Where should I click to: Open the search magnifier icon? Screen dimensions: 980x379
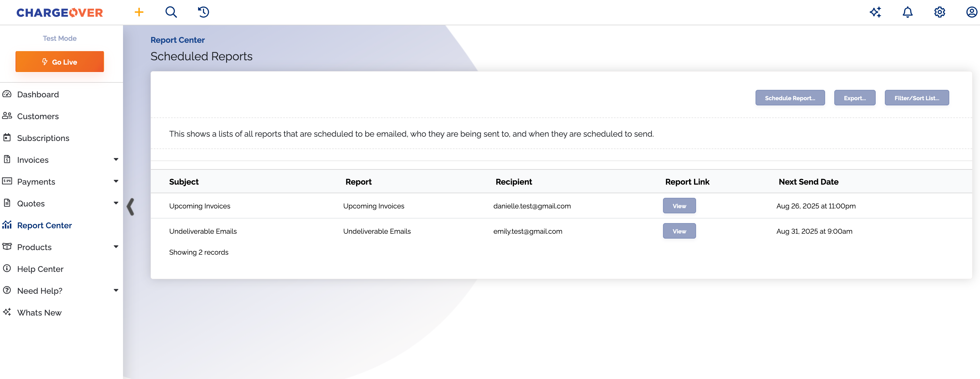[171, 12]
